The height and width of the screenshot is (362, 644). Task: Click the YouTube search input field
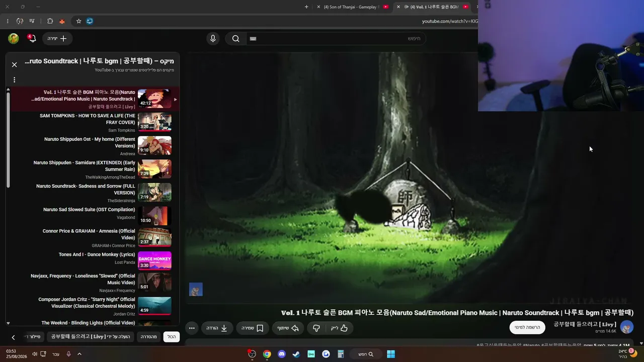(x=336, y=39)
